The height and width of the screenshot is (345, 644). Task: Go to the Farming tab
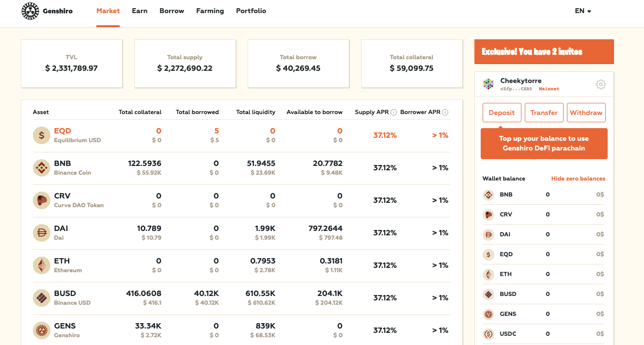(x=210, y=11)
